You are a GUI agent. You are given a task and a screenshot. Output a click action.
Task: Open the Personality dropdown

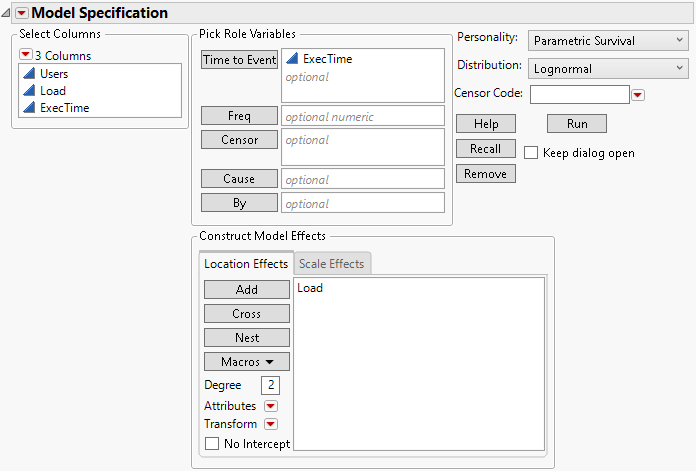607,40
